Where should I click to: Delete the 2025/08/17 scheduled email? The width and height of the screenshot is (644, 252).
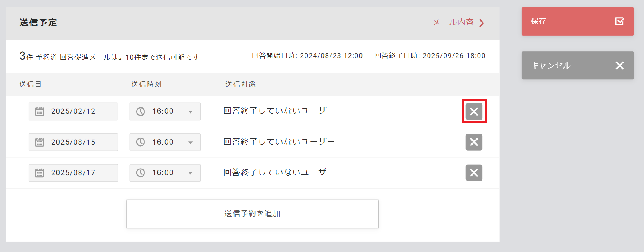point(474,172)
